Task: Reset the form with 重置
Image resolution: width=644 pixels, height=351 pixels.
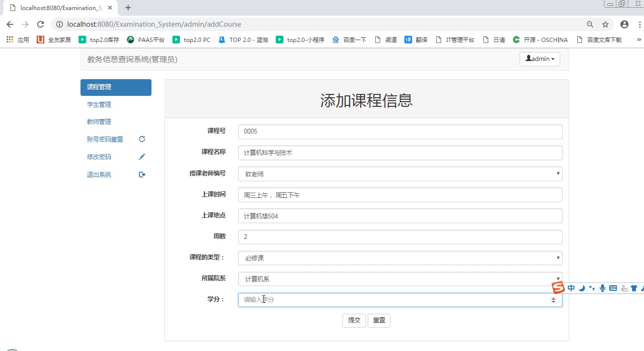Action: (x=379, y=320)
